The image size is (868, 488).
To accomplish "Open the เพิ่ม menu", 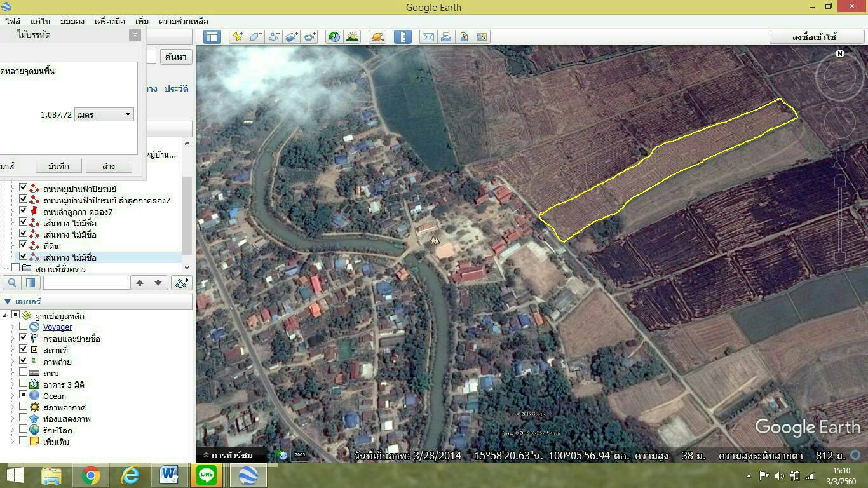I will pyautogui.click(x=142, y=21).
